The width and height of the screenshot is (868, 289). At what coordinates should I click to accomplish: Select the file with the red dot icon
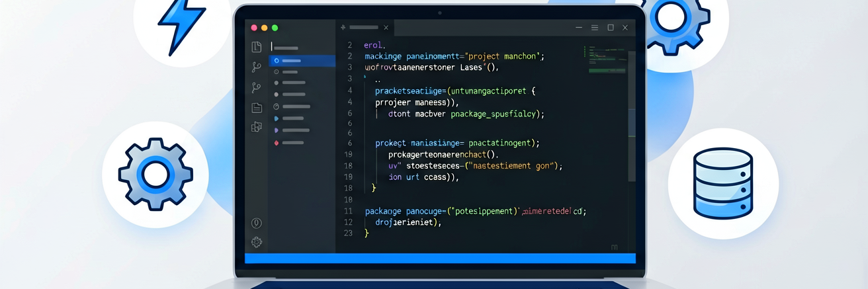290,143
